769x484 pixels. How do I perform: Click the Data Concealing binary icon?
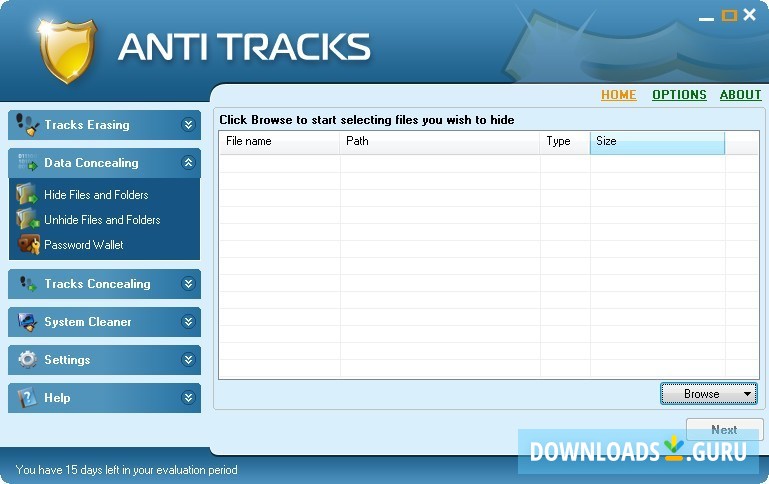[27, 162]
